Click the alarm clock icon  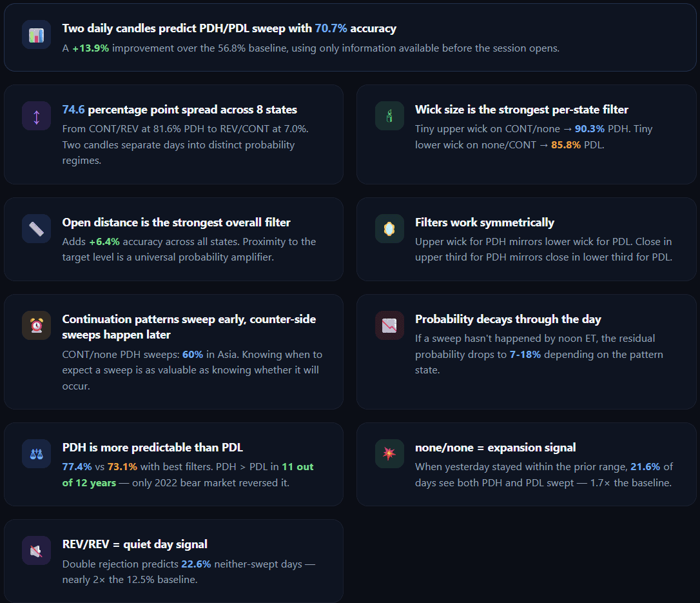tap(36, 326)
